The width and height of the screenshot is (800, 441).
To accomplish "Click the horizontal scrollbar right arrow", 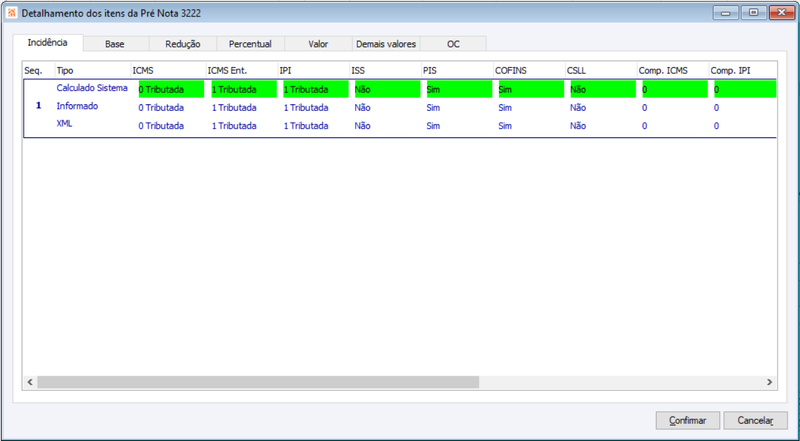I will coord(769,382).
